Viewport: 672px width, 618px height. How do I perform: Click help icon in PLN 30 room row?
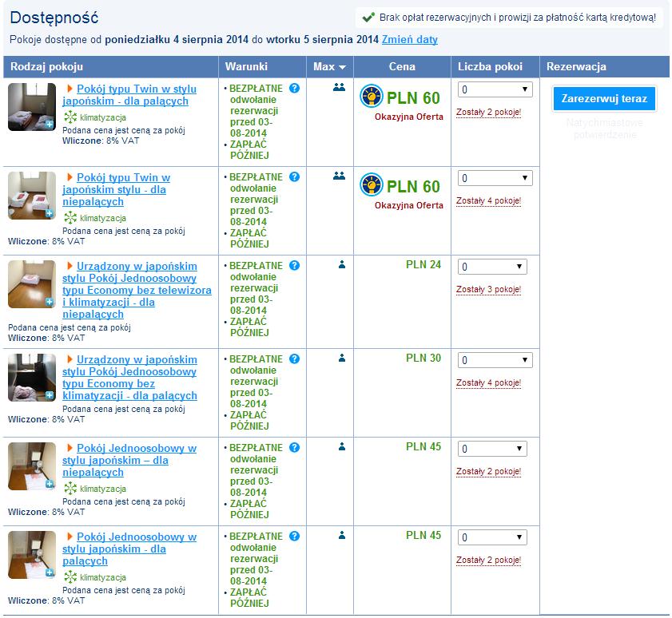[294, 359]
